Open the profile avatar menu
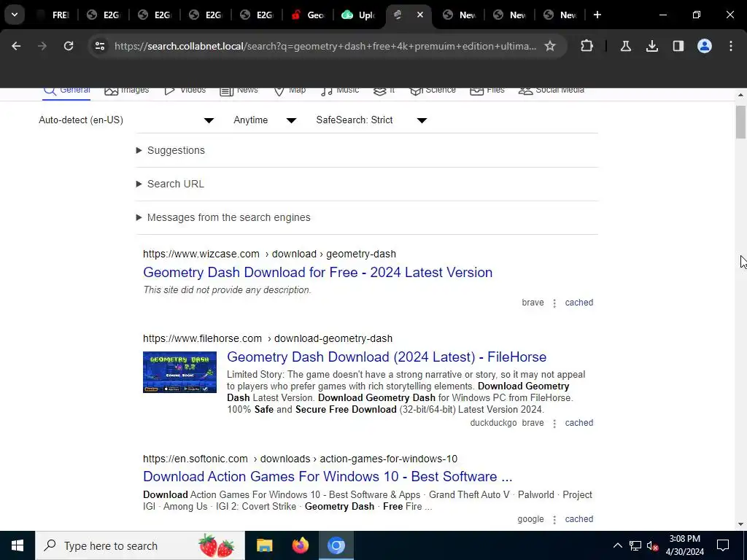The width and height of the screenshot is (747, 560). point(705,46)
